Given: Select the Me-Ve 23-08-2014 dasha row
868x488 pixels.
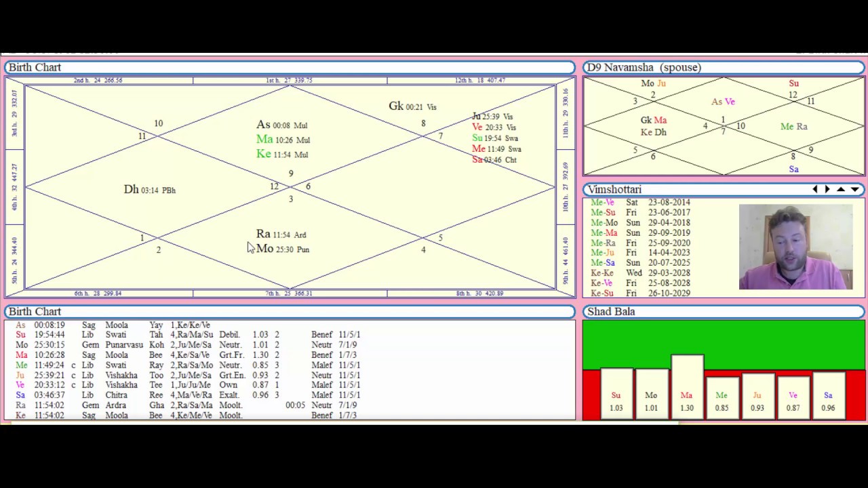Looking at the screenshot, I should tap(640, 202).
